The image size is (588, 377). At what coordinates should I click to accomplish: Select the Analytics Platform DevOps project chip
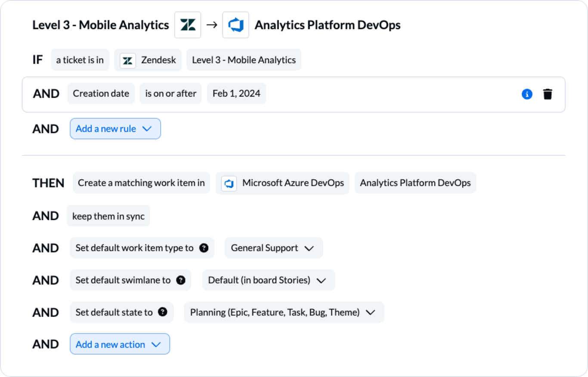click(415, 183)
